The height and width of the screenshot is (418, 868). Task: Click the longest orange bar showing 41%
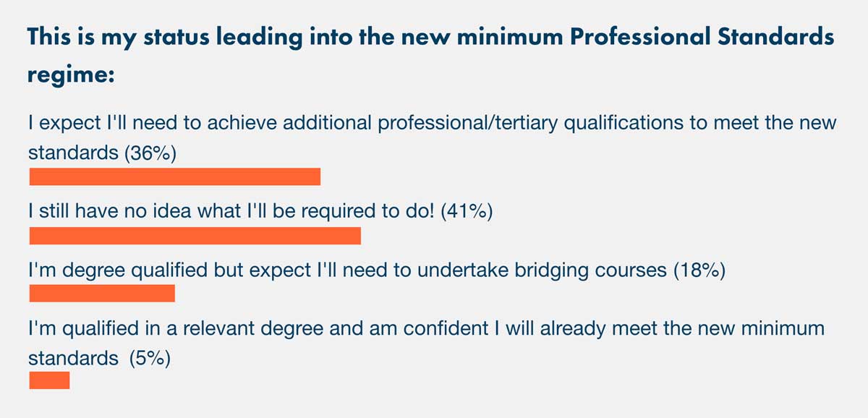(195, 236)
